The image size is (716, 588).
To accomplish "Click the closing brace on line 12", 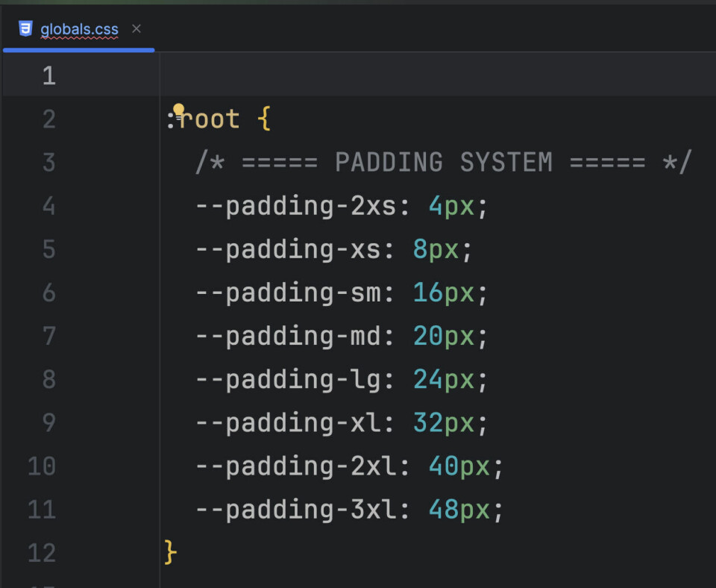I will point(170,552).
